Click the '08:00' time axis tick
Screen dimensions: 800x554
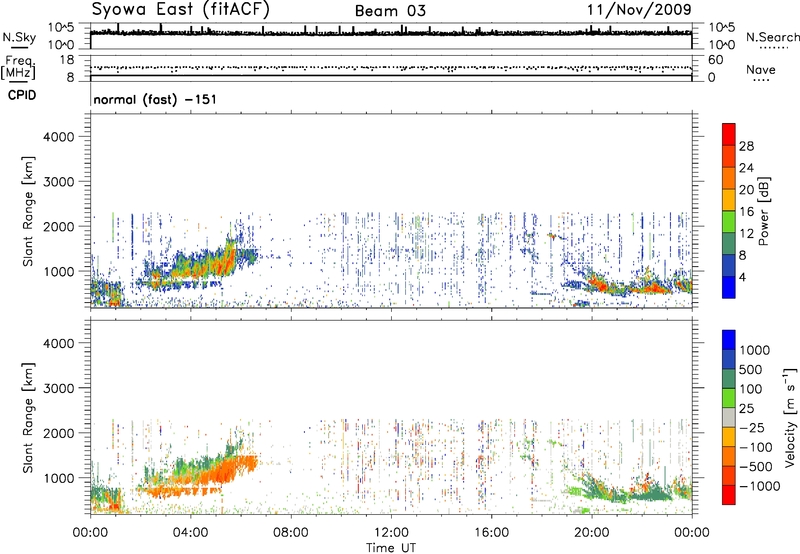click(x=291, y=533)
